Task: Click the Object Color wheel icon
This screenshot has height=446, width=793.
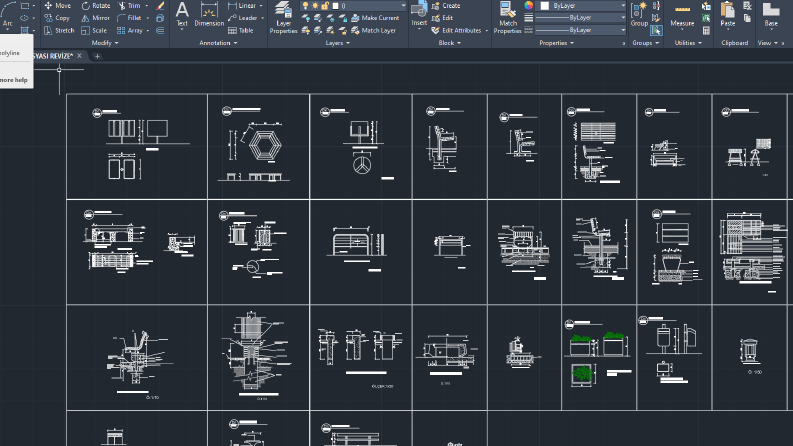Action: 528,6
